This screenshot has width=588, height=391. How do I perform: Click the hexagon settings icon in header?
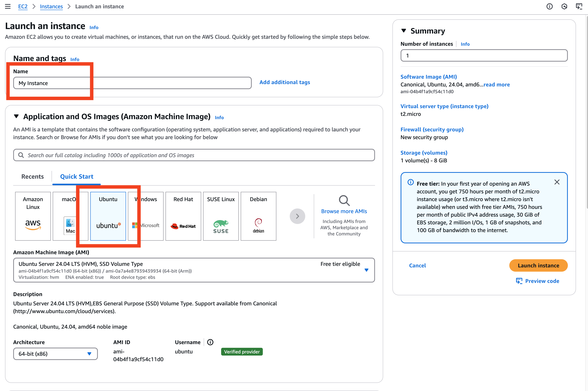point(564,6)
